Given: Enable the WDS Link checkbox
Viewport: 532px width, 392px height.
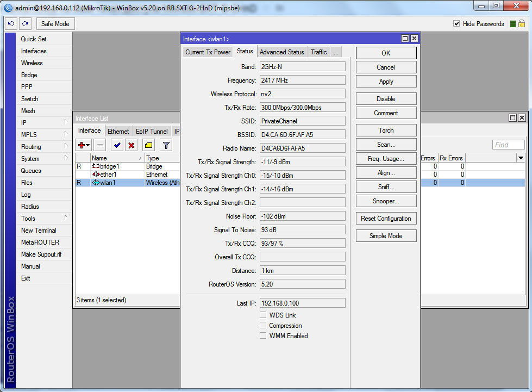Looking at the screenshot, I should pyautogui.click(x=263, y=315).
